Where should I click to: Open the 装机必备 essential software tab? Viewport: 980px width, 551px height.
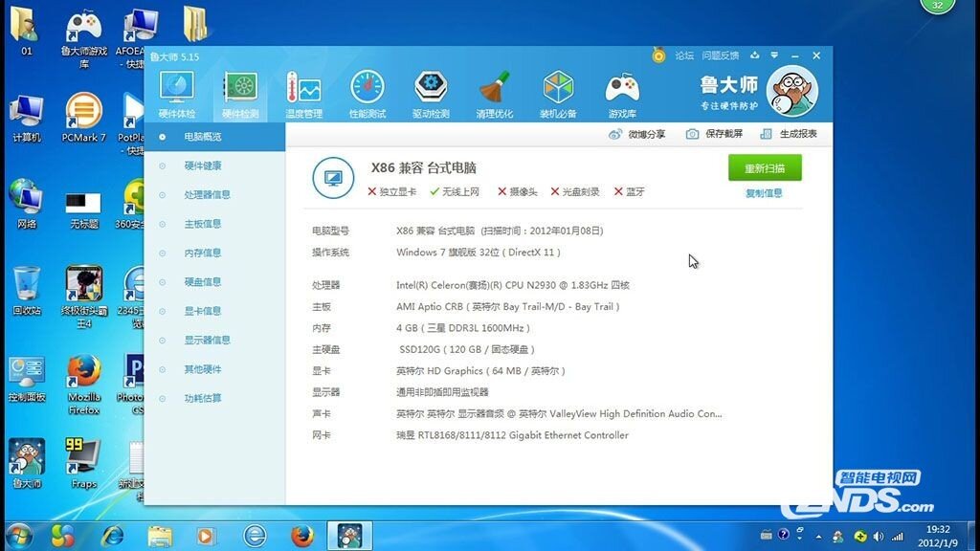coord(558,95)
